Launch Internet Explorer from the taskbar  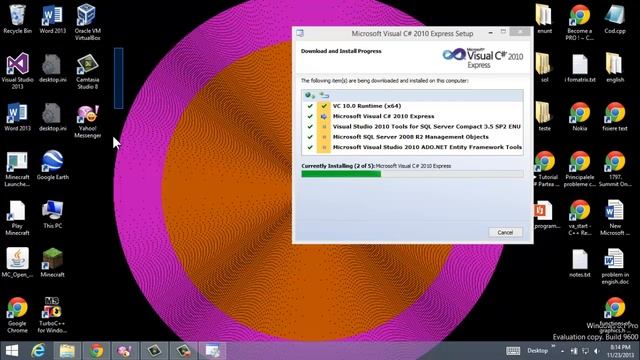38,351
